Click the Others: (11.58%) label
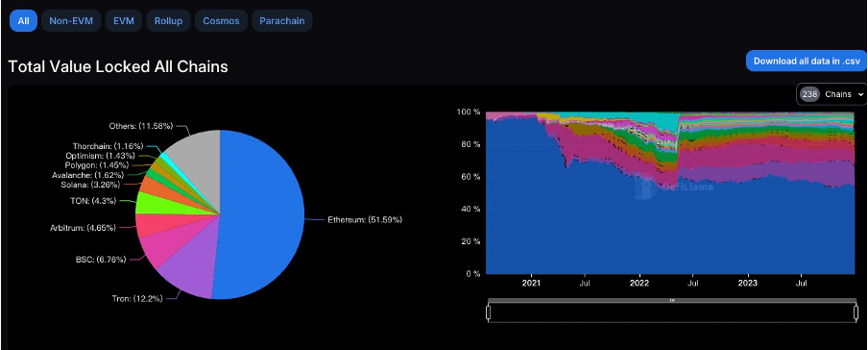 pos(140,126)
